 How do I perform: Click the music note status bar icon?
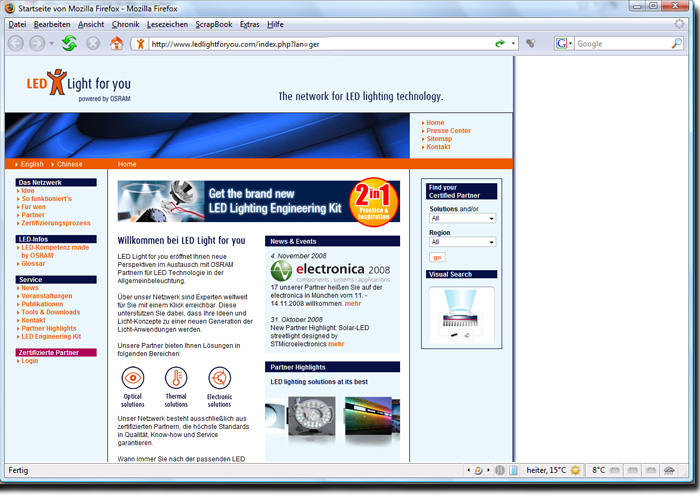478,471
